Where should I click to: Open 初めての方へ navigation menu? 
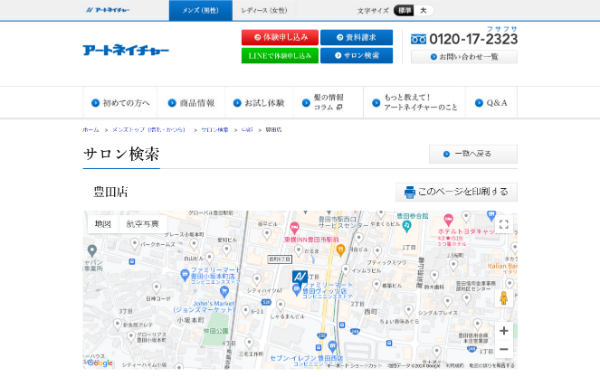tap(120, 103)
